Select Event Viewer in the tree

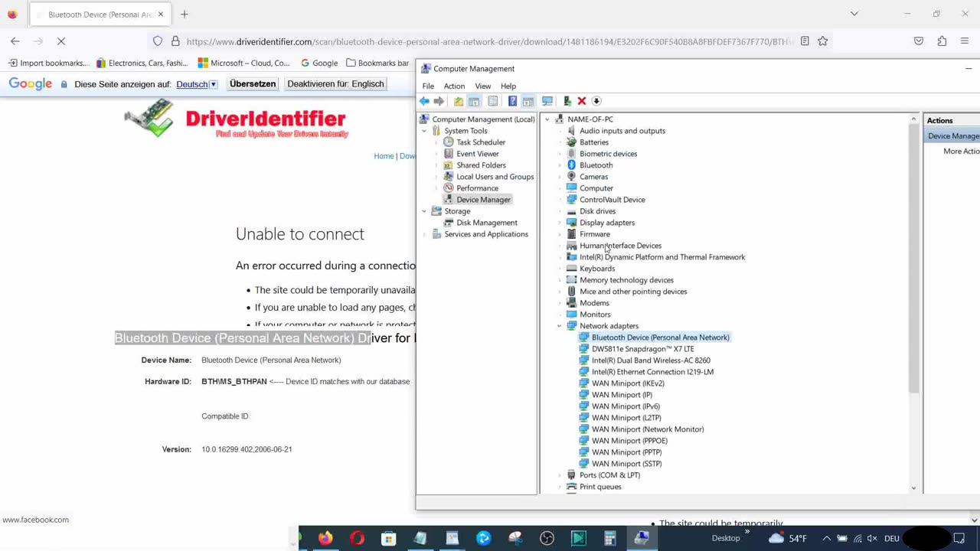(x=477, y=154)
